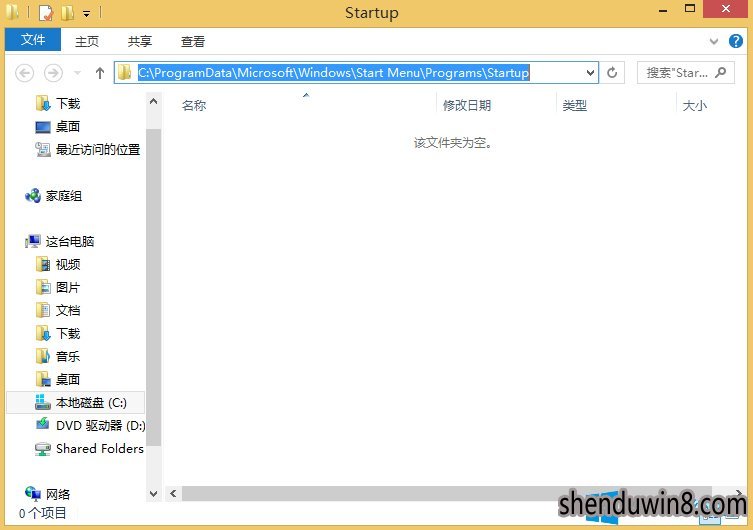This screenshot has width=753, height=530.
Task: Switch to the 查看 ribbon tab
Action: (x=193, y=41)
